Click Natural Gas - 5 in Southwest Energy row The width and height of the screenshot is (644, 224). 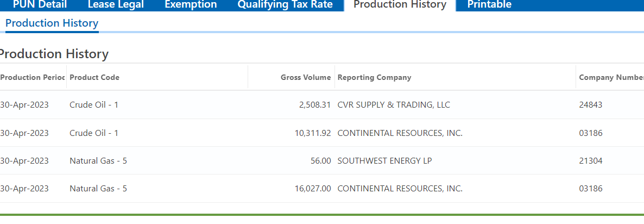tap(98, 161)
